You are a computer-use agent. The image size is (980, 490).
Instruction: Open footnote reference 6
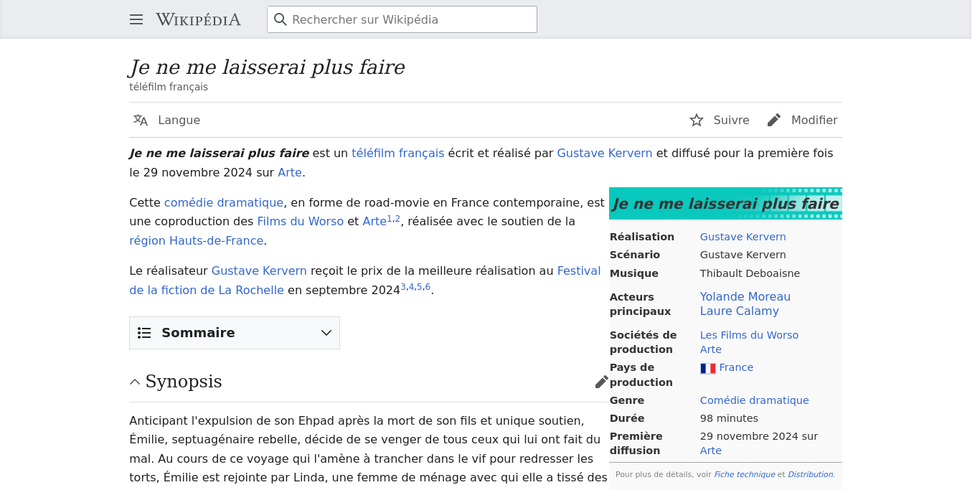point(428,287)
